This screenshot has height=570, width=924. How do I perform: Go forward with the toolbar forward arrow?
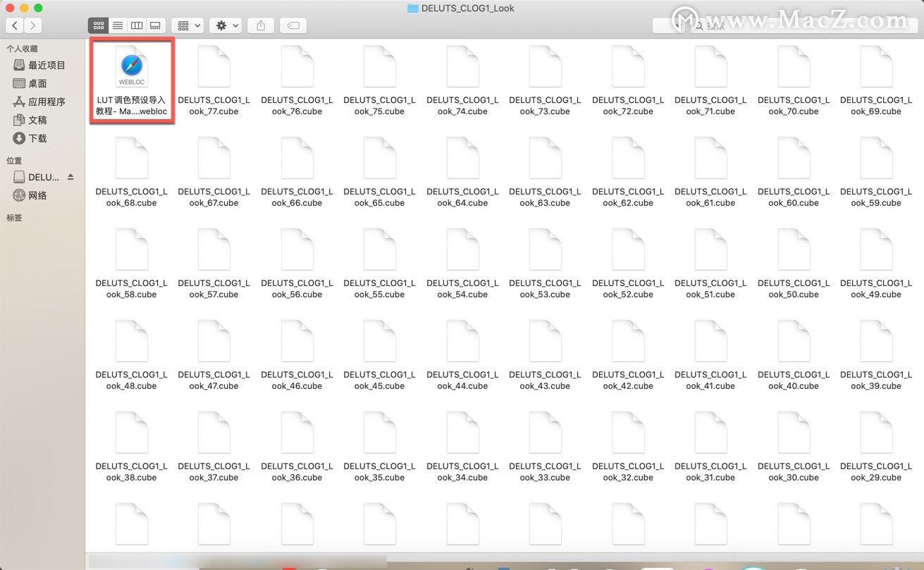(x=32, y=25)
